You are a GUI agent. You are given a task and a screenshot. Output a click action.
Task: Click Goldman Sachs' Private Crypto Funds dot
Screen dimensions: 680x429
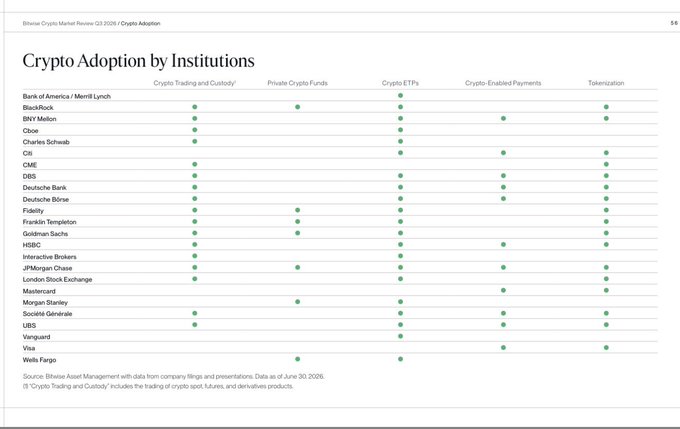tap(298, 233)
